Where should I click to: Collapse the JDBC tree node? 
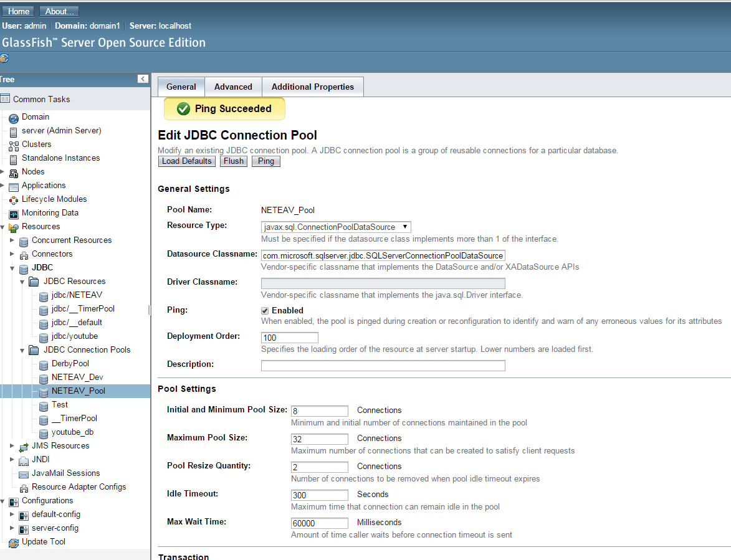pos(12,268)
